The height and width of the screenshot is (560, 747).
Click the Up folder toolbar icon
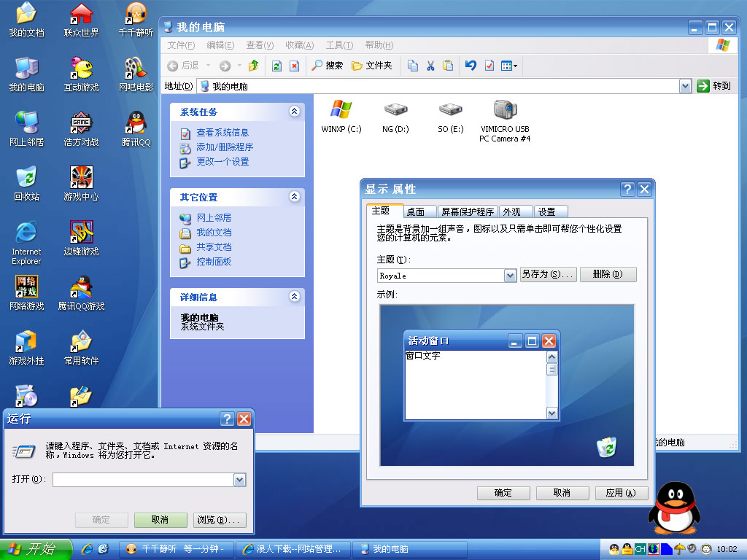(x=253, y=66)
